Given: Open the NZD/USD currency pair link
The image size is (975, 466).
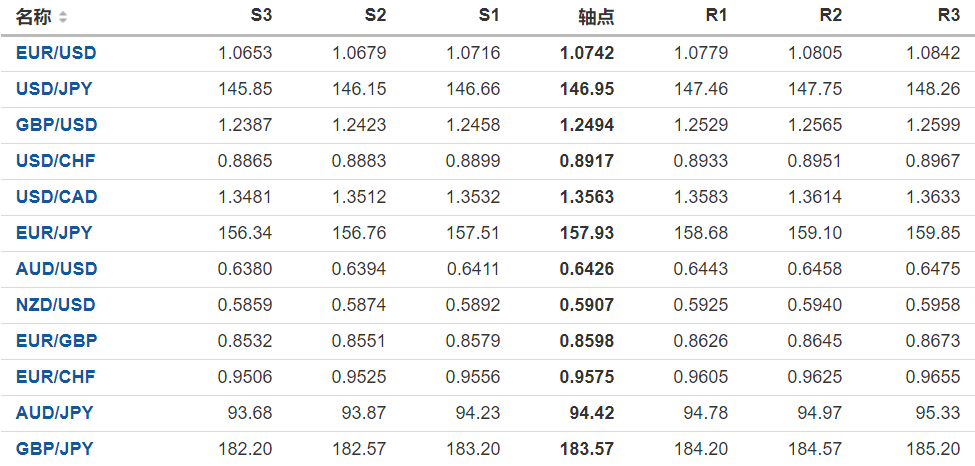Looking at the screenshot, I should coord(56,305).
